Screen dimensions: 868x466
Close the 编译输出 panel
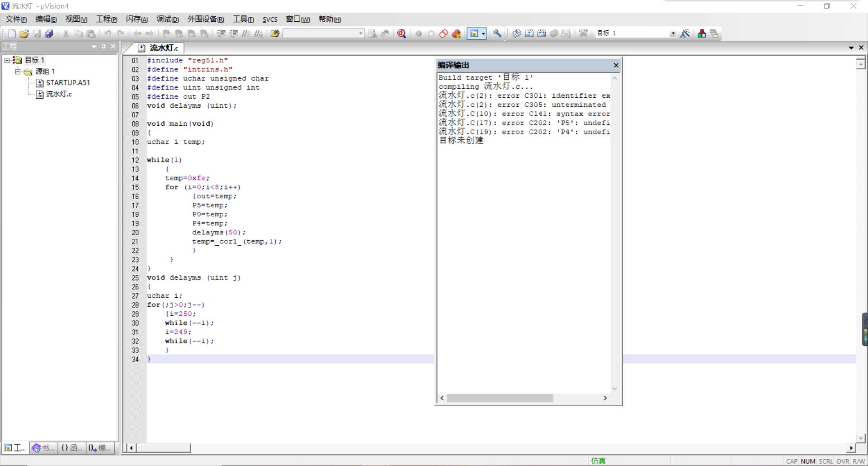[616, 66]
